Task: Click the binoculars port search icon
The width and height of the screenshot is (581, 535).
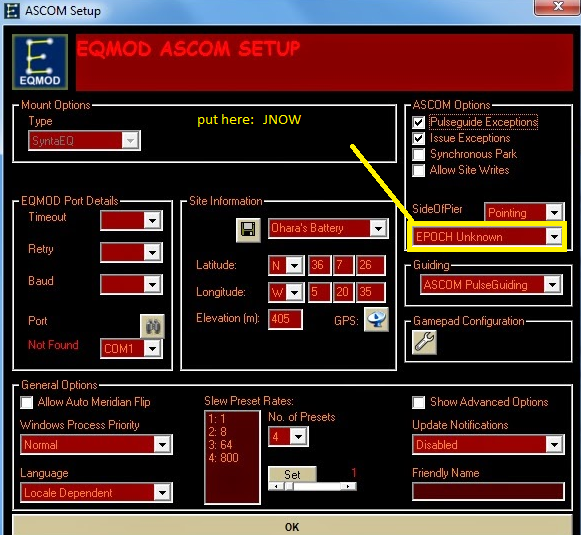Action: (x=152, y=326)
